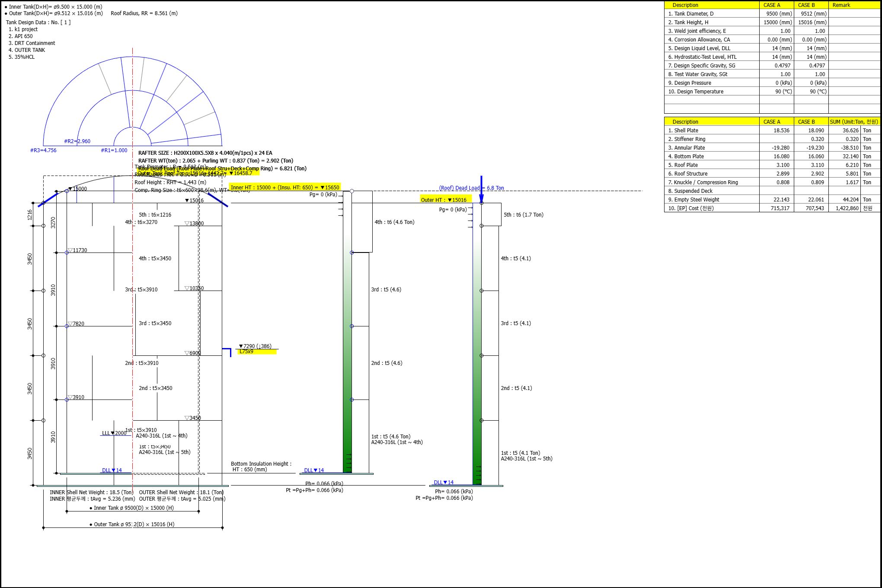Select the SUM column header

854,122
